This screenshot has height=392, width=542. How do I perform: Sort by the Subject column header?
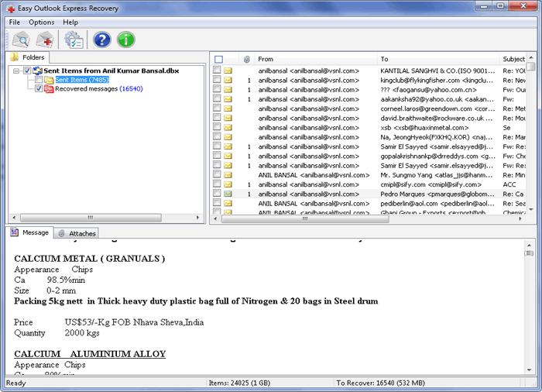[x=513, y=59]
